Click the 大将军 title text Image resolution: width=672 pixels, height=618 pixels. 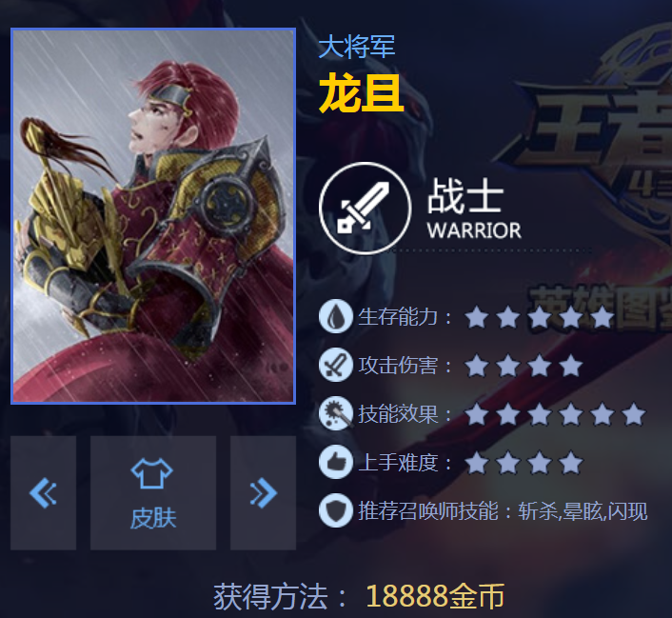pos(357,47)
